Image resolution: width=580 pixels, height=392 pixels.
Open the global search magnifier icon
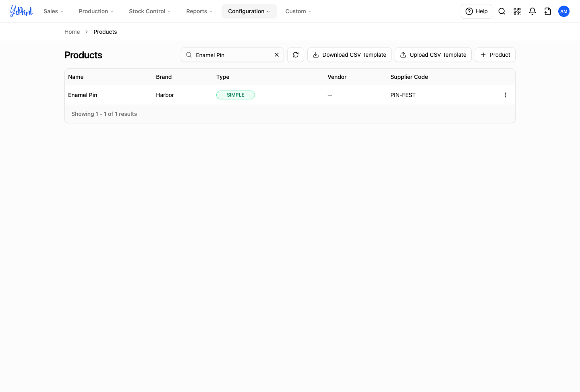pos(502,11)
